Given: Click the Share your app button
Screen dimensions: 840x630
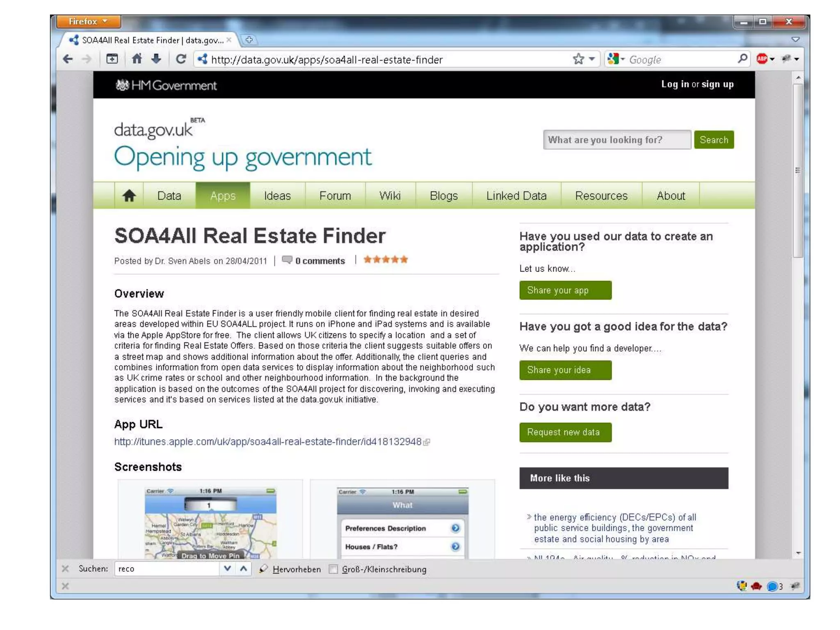Looking at the screenshot, I should tap(565, 290).
